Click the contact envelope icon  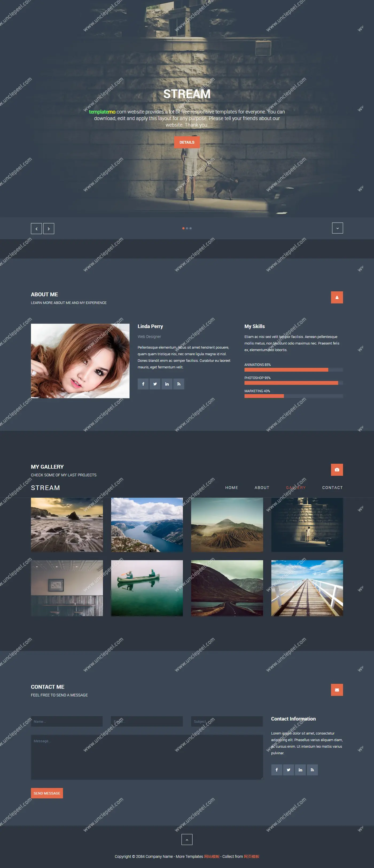click(337, 690)
